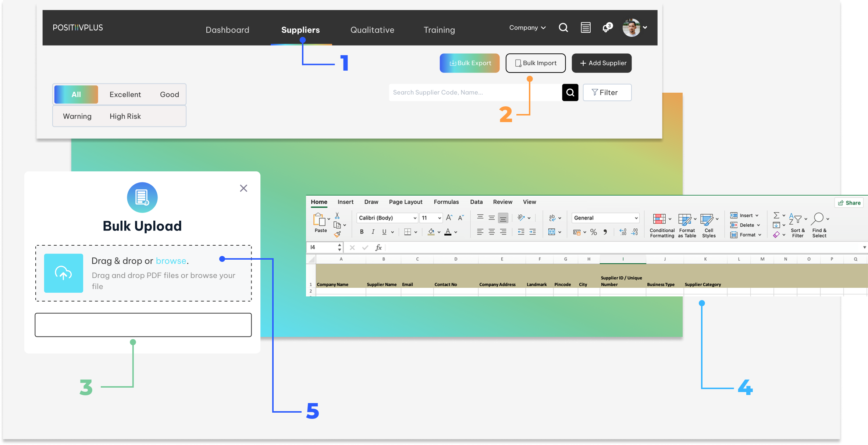Click the Cut scissors icon
Image resolution: width=868 pixels, height=445 pixels.
pos(337,216)
